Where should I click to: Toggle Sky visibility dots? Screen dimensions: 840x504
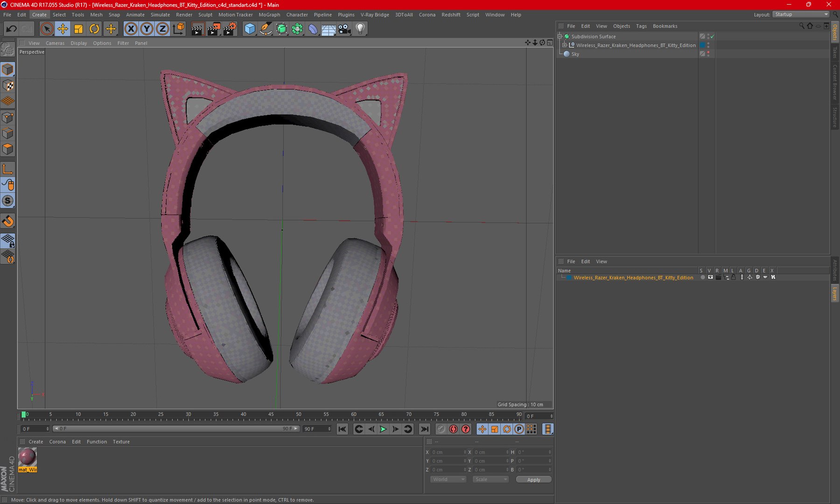click(708, 54)
